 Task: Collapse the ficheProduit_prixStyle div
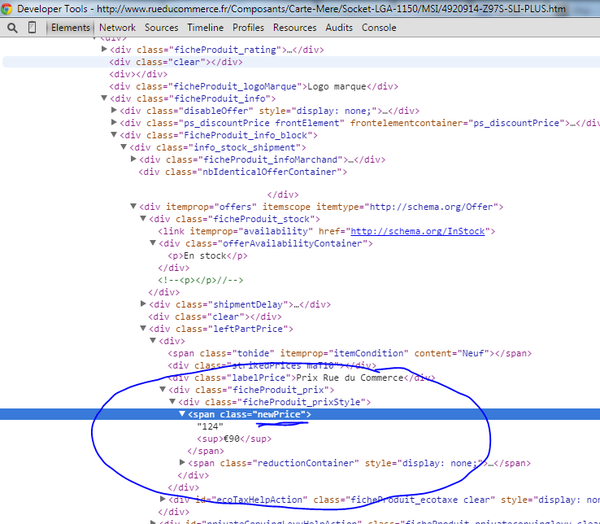[x=173, y=402]
